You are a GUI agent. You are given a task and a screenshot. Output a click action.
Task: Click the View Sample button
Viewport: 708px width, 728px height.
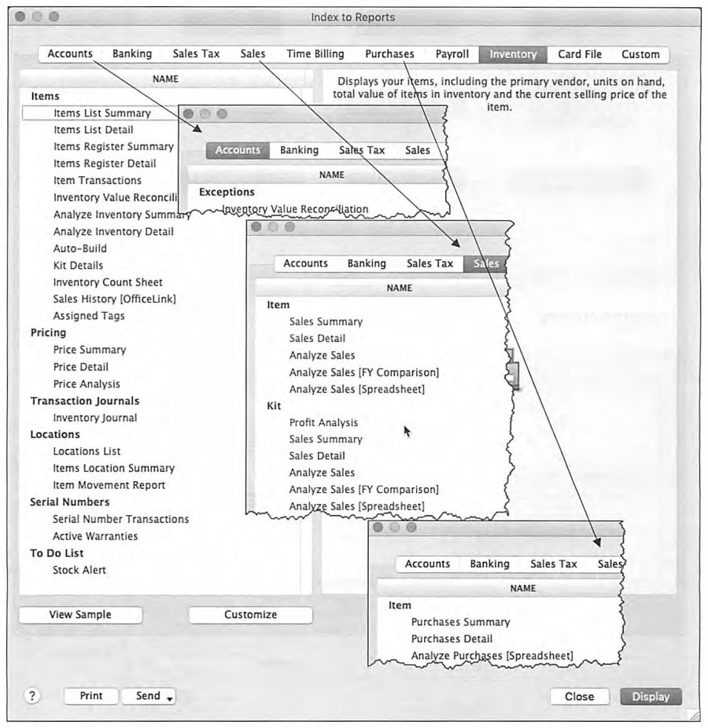point(80,614)
